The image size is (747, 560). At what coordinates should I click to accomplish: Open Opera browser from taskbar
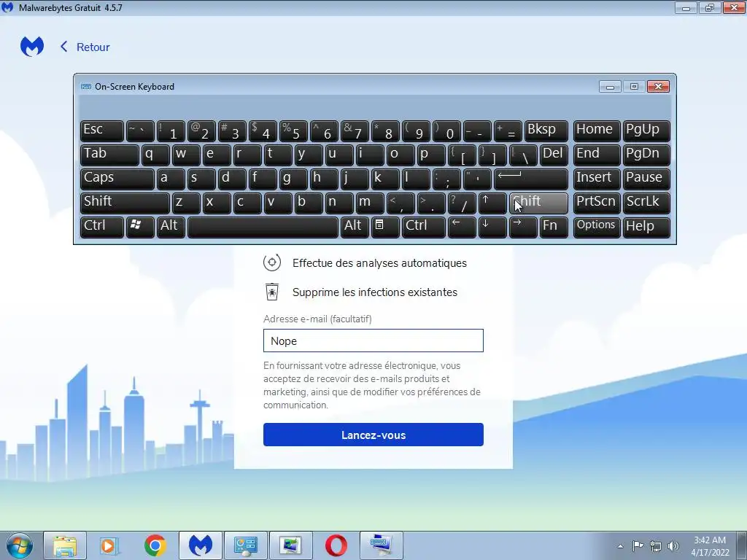pyautogui.click(x=336, y=545)
